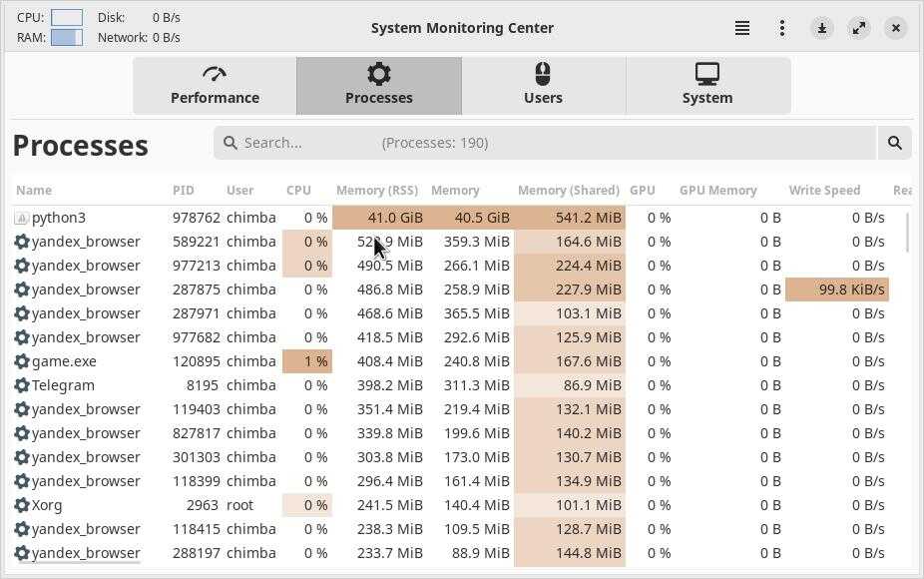The image size is (924, 579).
Task: Click the game.exe gear icon
Action: click(x=22, y=361)
